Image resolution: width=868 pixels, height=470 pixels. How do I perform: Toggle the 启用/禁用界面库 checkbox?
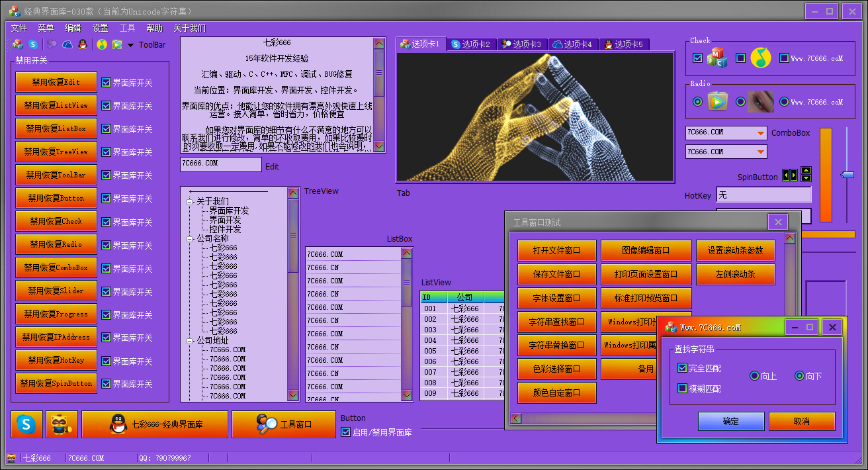click(x=345, y=432)
